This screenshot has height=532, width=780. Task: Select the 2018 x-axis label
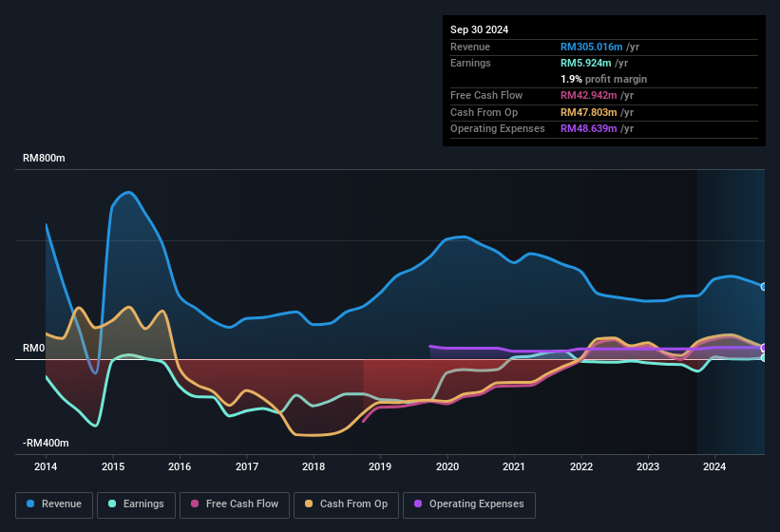[314, 466]
